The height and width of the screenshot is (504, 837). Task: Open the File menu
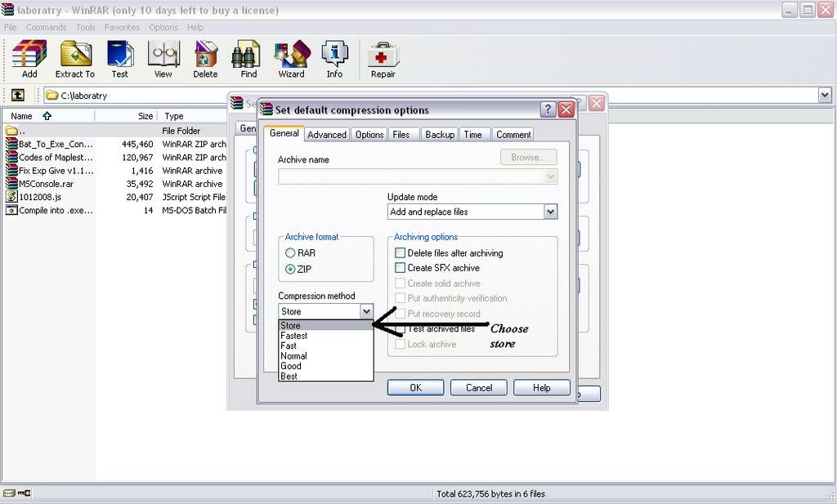(x=10, y=27)
